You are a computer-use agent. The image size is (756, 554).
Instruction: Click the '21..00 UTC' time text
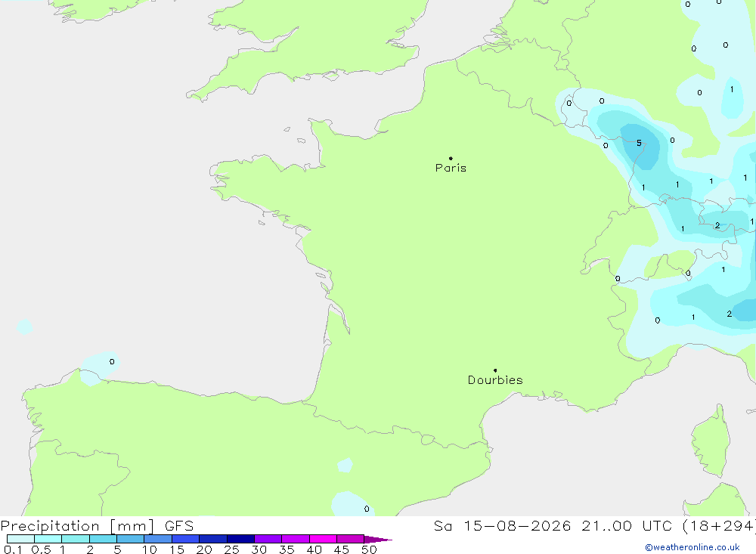point(627,526)
